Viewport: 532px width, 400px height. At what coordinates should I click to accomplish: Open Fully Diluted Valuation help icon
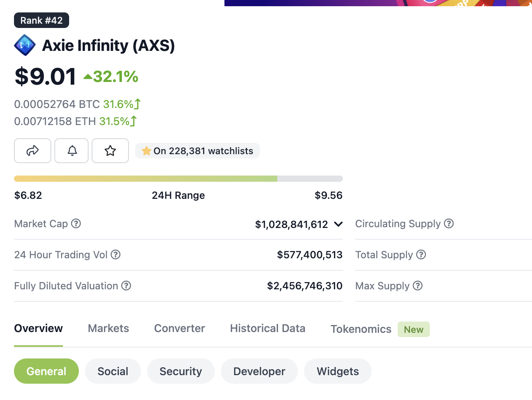coord(126,286)
